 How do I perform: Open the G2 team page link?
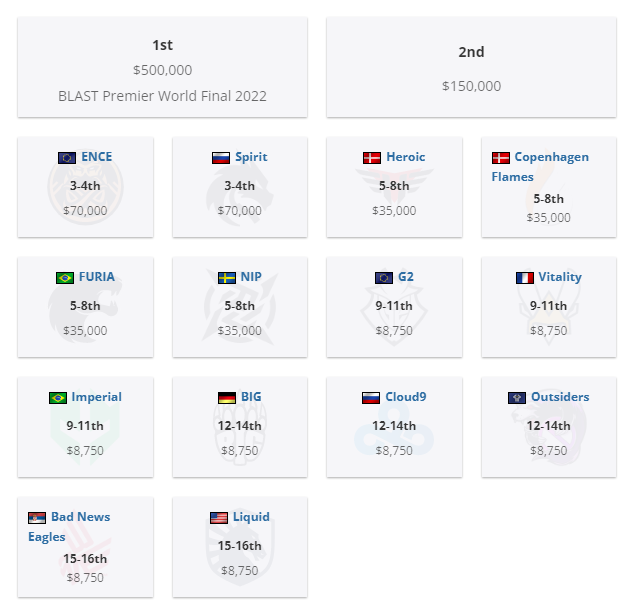406,277
